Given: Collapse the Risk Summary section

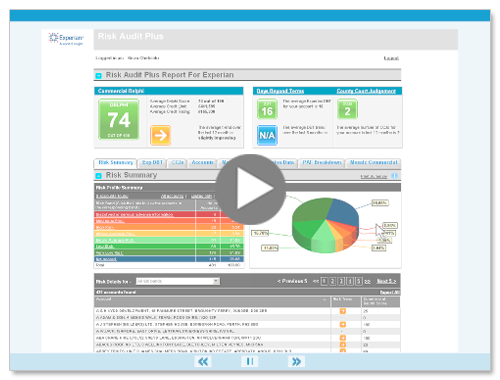Looking at the screenshot, I should point(98,176).
